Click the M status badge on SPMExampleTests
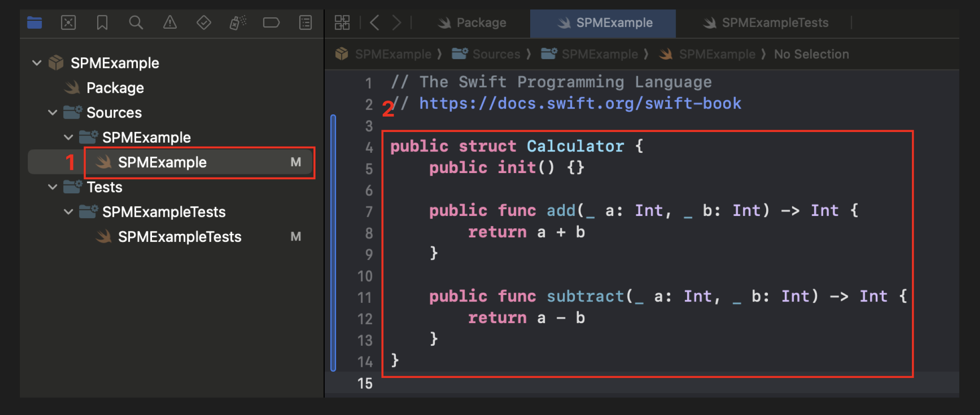This screenshot has height=415, width=980. (296, 237)
